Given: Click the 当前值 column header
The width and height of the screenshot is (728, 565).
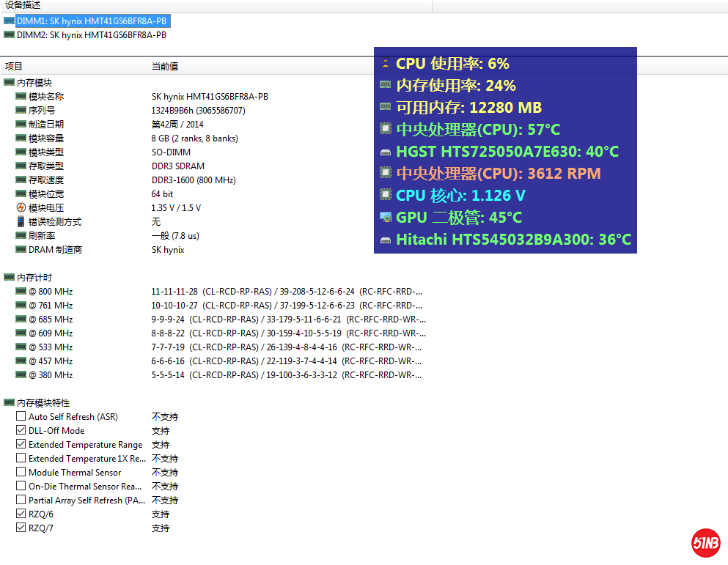Looking at the screenshot, I should pos(165,66).
